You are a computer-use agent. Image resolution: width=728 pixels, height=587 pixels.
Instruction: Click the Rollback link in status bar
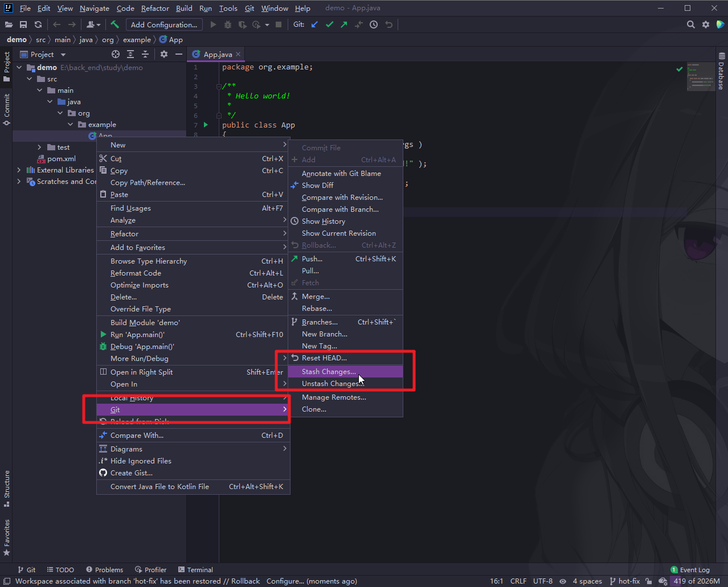tap(245, 581)
